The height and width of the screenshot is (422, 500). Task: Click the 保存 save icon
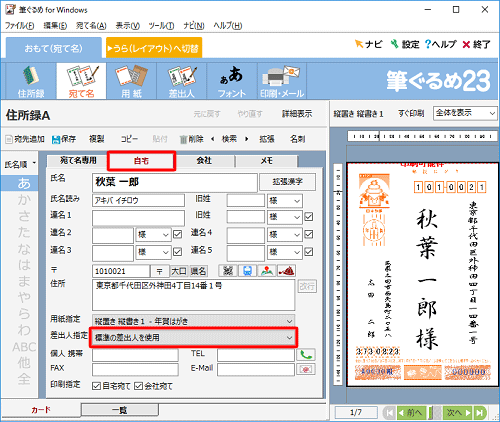[x=64, y=139]
